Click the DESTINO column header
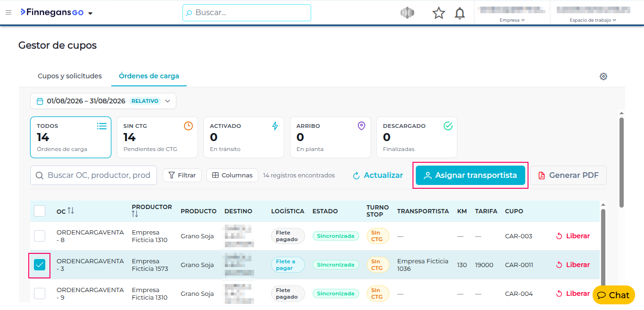 (238, 211)
